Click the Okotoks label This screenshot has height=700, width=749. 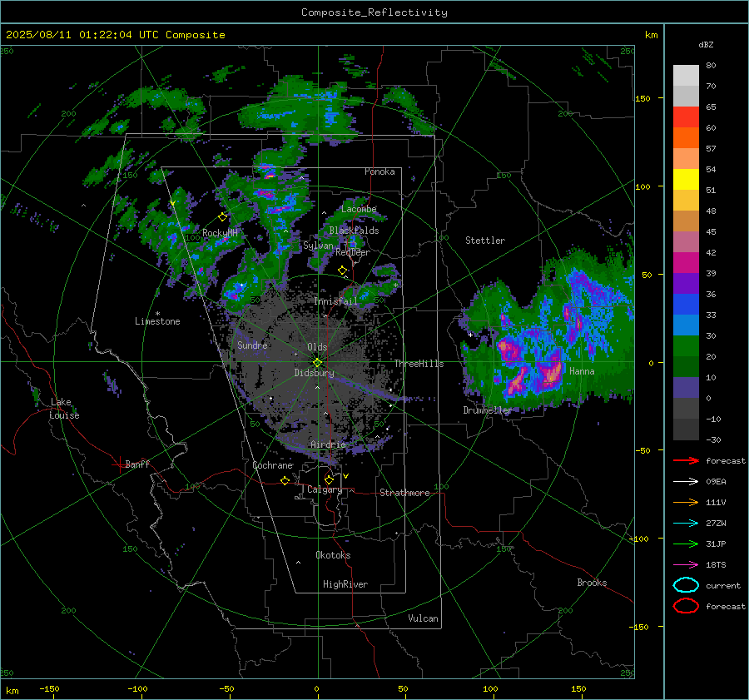(333, 555)
